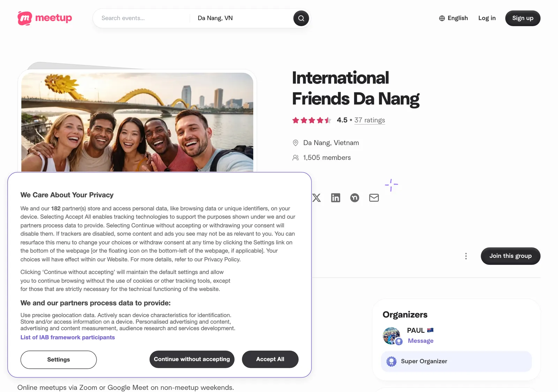558x392 pixels.
Task: Open the 37 ratings link
Action: [x=370, y=120]
